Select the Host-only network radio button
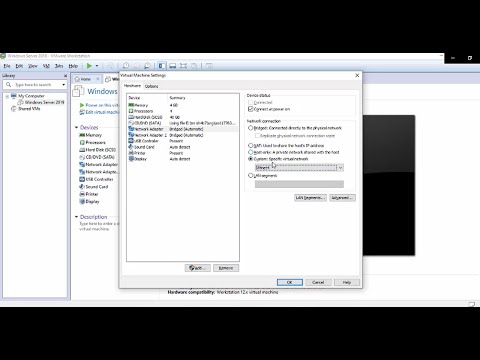 point(251,152)
